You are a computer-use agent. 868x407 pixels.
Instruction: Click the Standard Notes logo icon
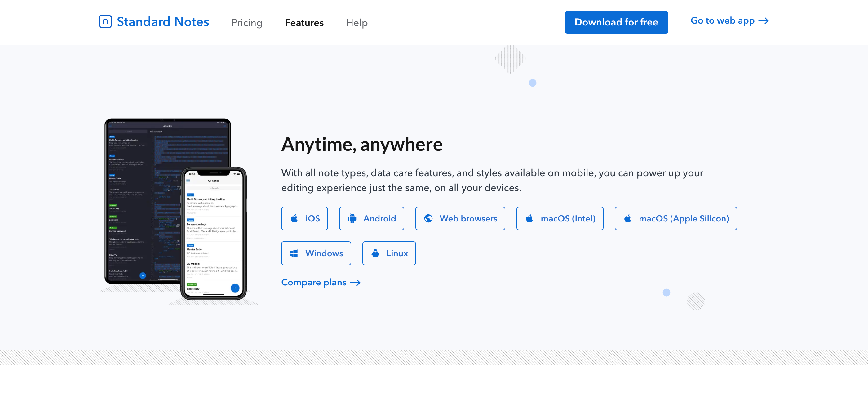tap(105, 21)
